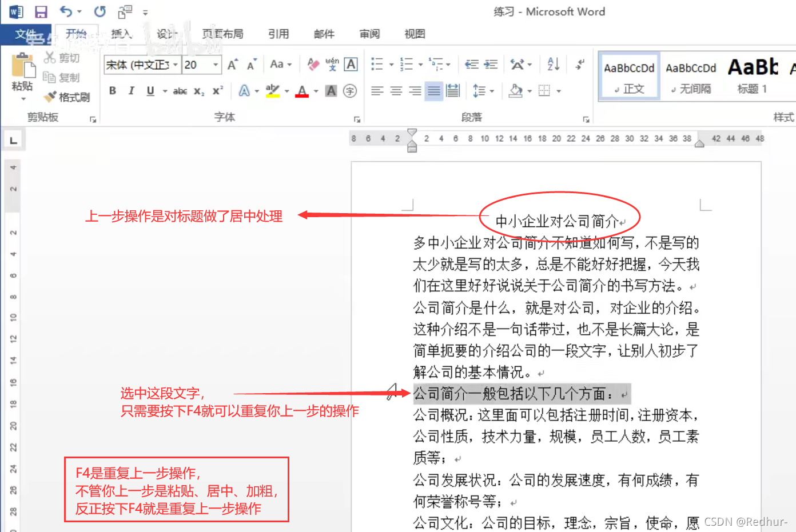Click the phonetic guide (拼音指南) icon
796x532 pixels.
(332, 64)
